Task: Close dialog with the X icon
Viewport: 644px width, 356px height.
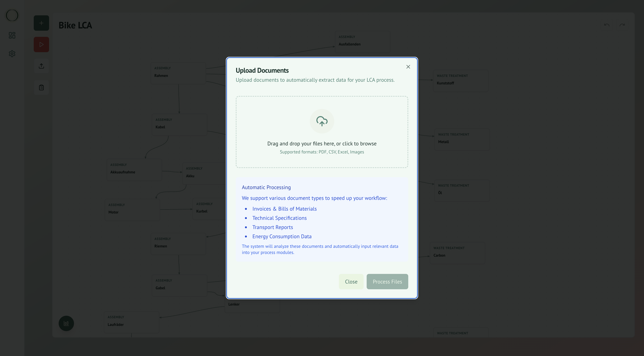Action: coord(408,67)
